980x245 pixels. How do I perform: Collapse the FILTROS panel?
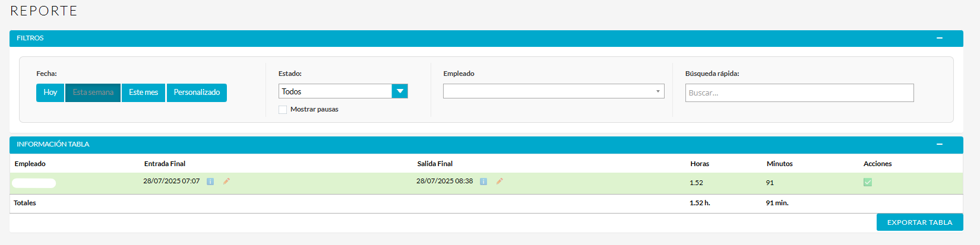point(940,38)
